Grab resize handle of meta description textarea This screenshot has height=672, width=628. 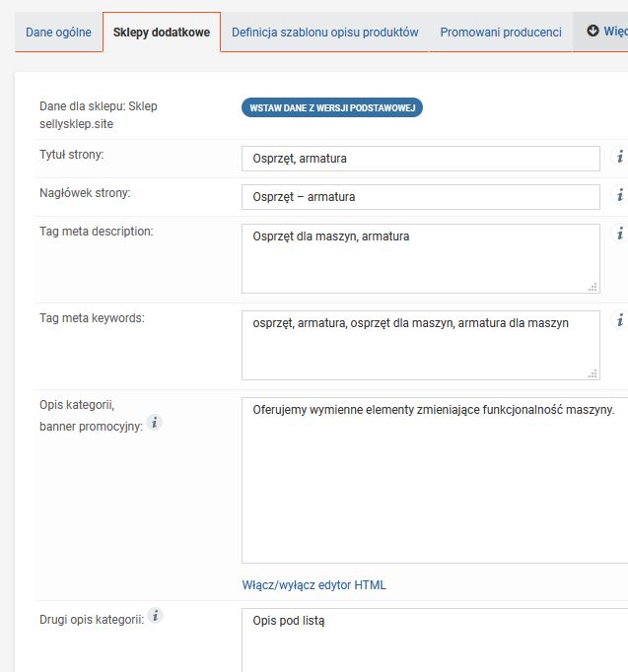pyautogui.click(x=593, y=287)
